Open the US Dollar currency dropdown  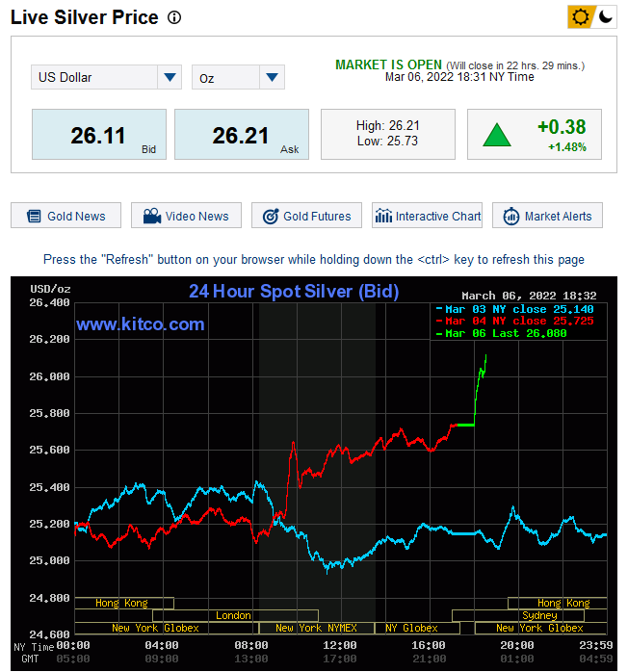click(x=106, y=77)
